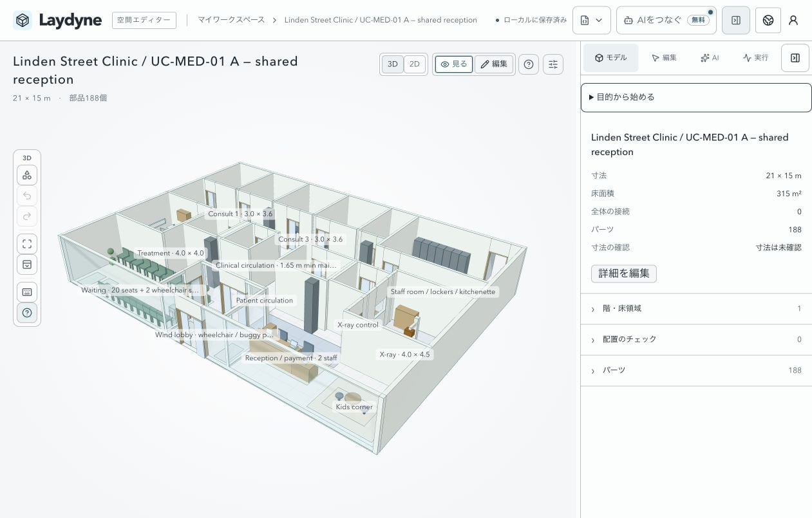This screenshot has width=812, height=518.
Task: Click the 寸法は未確認 value
Action: 779,248
